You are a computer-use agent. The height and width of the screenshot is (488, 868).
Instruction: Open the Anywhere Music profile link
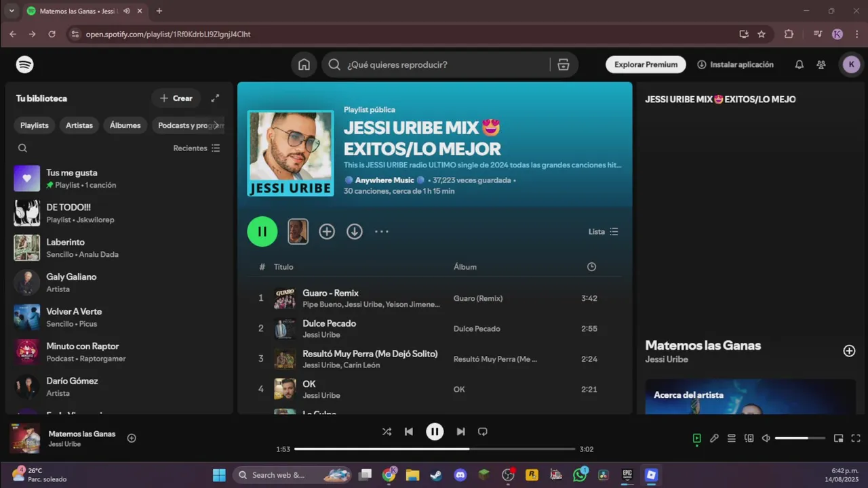tap(384, 180)
